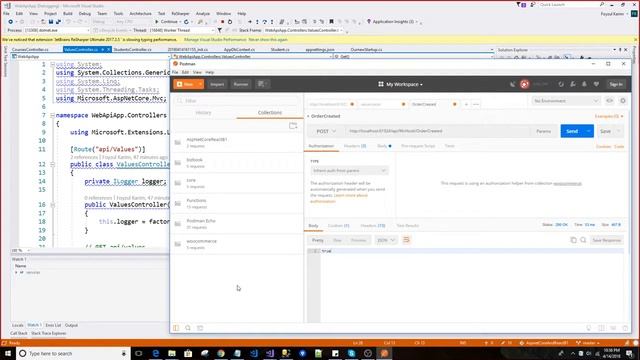Switch to the History tab in Postman sidebar

tap(203, 113)
